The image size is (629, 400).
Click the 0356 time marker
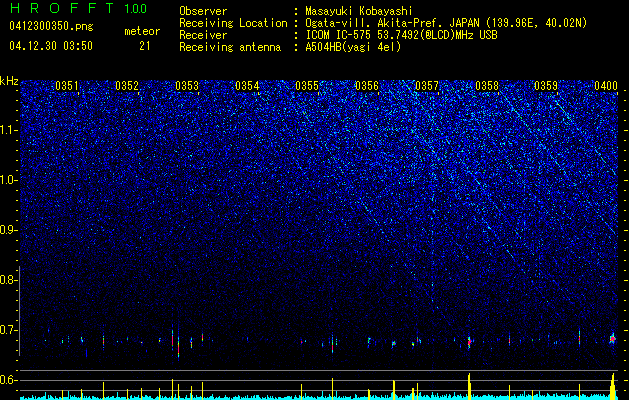point(367,86)
